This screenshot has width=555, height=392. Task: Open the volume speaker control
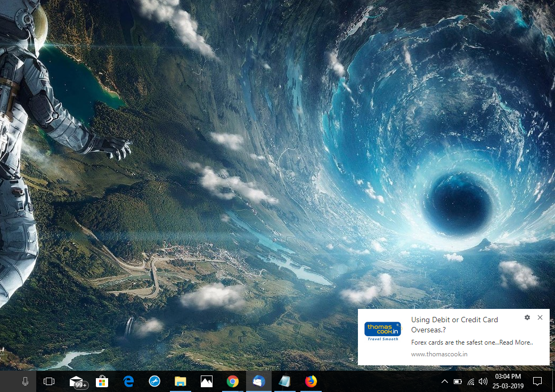point(483,381)
